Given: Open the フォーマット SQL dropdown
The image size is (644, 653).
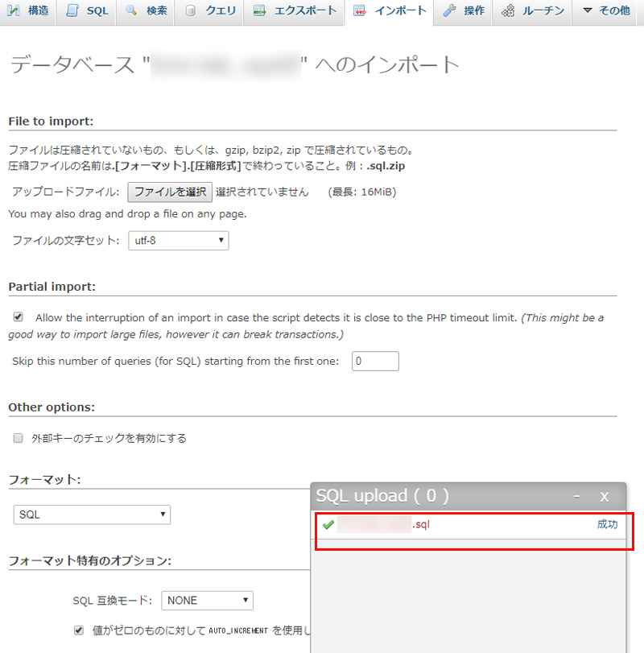Looking at the screenshot, I should pyautogui.click(x=92, y=515).
